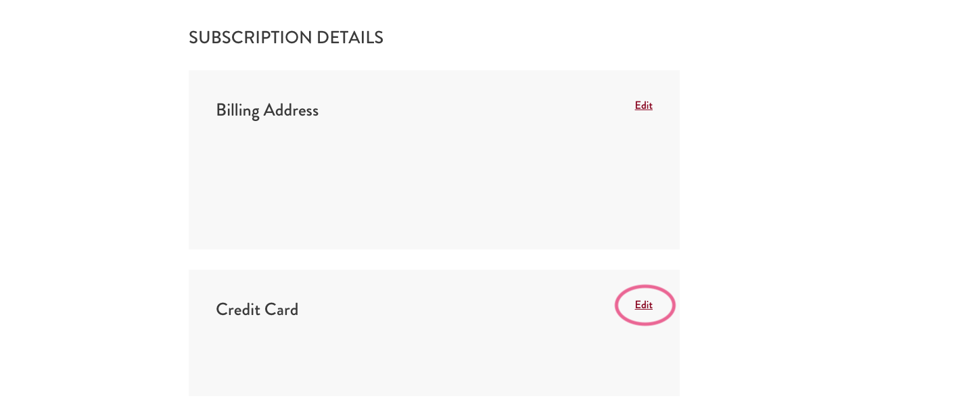Click Edit link for Billing Address
Image resolution: width=980 pixels, height=409 pixels.
click(643, 105)
